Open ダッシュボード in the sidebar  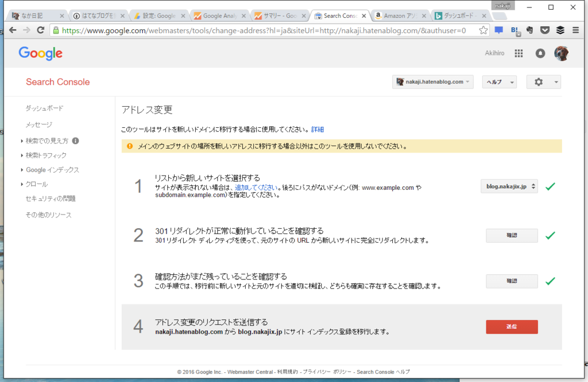coord(44,108)
